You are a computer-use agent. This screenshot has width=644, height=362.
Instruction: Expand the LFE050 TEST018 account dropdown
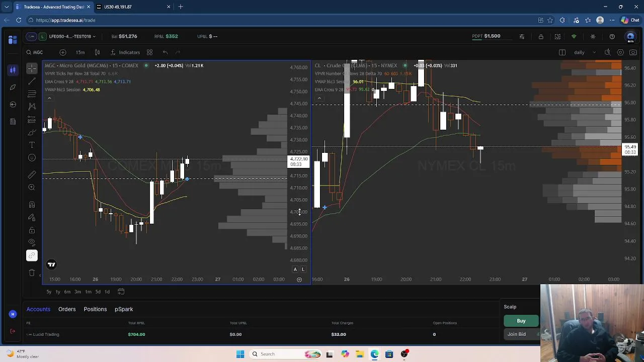point(72,36)
